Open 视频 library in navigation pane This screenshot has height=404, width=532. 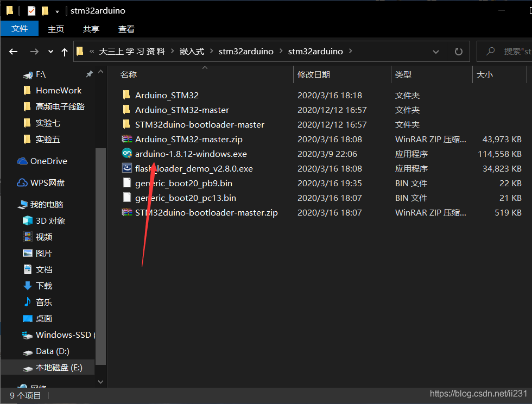tap(44, 237)
